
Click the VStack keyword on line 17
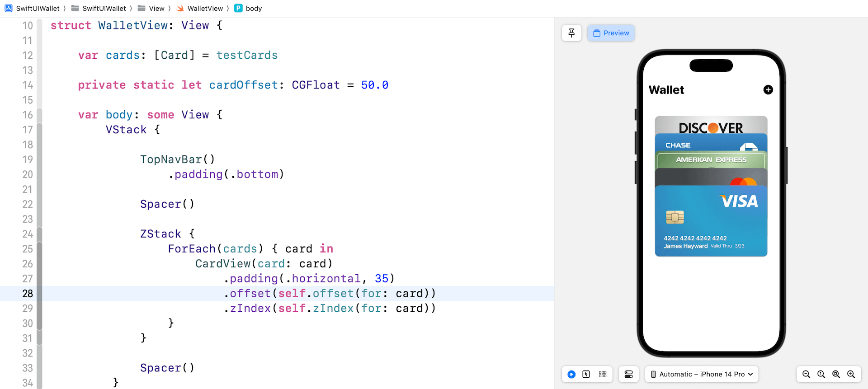(x=126, y=130)
